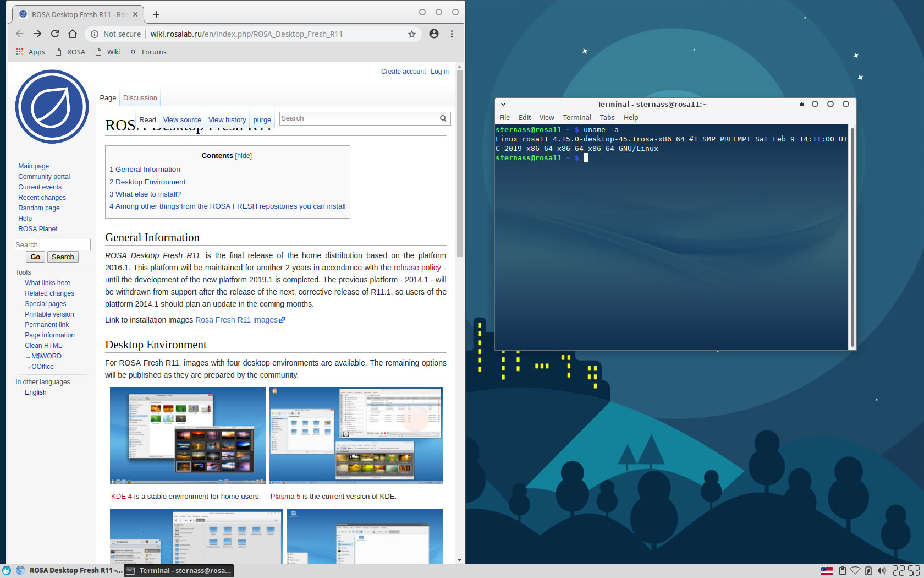
Task: Go to Main page in sidebar
Action: 34,166
